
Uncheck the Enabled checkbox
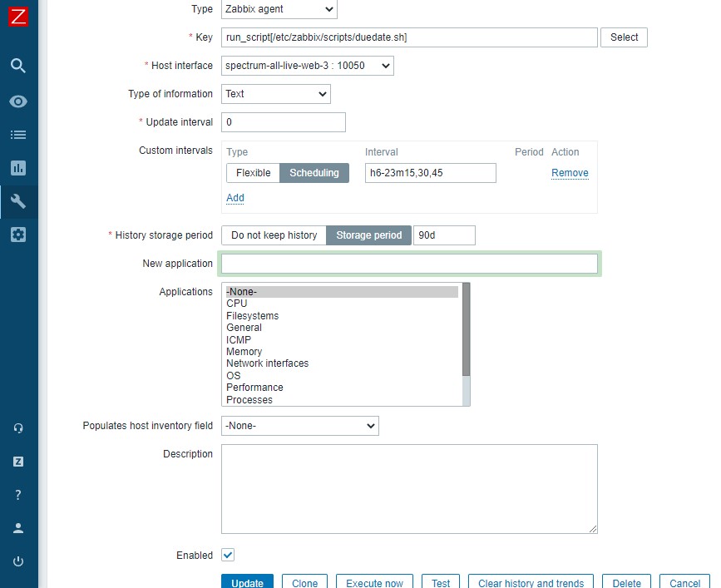(x=228, y=555)
